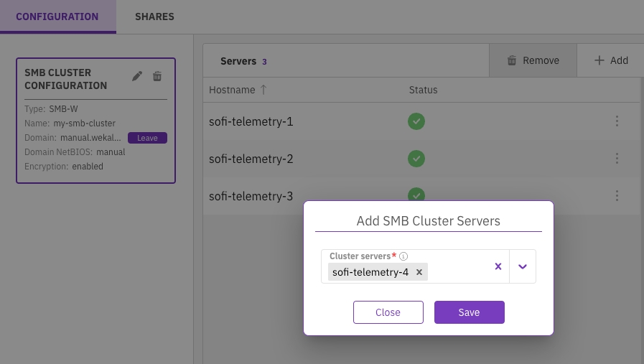The image size is (644, 364).
Task: Open actions menu for sofi-telemetry-3
Action: tap(617, 195)
